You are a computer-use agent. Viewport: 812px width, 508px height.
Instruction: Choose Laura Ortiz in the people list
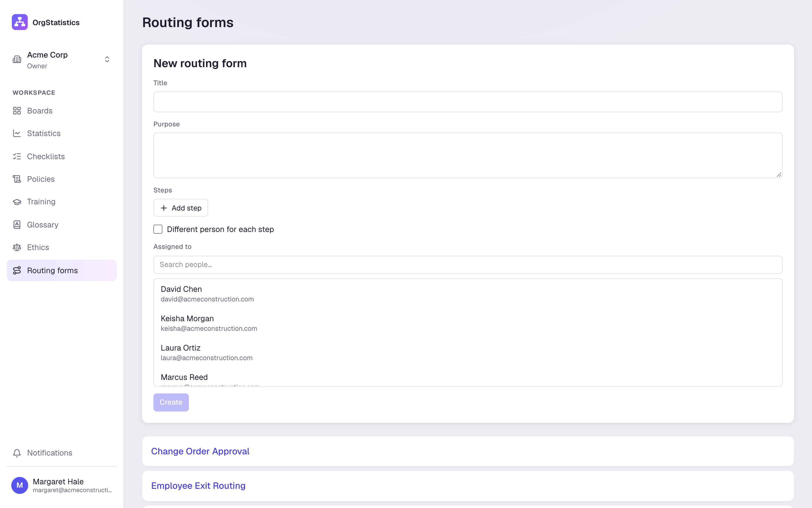[468, 352]
